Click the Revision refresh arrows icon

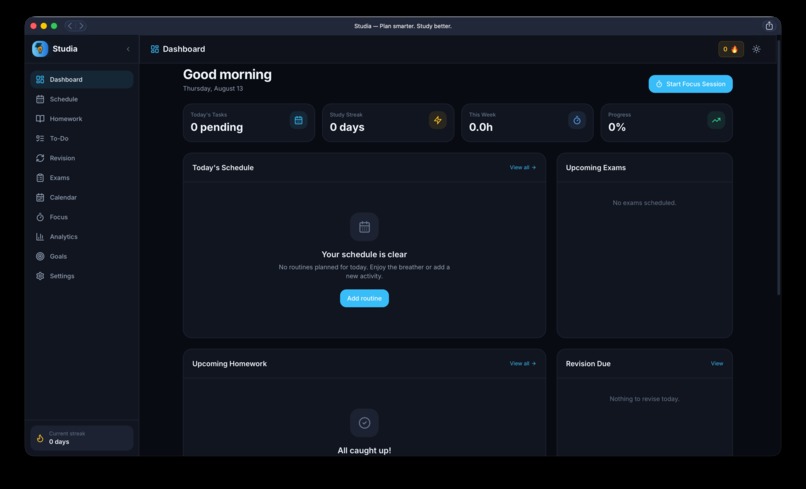(40, 158)
